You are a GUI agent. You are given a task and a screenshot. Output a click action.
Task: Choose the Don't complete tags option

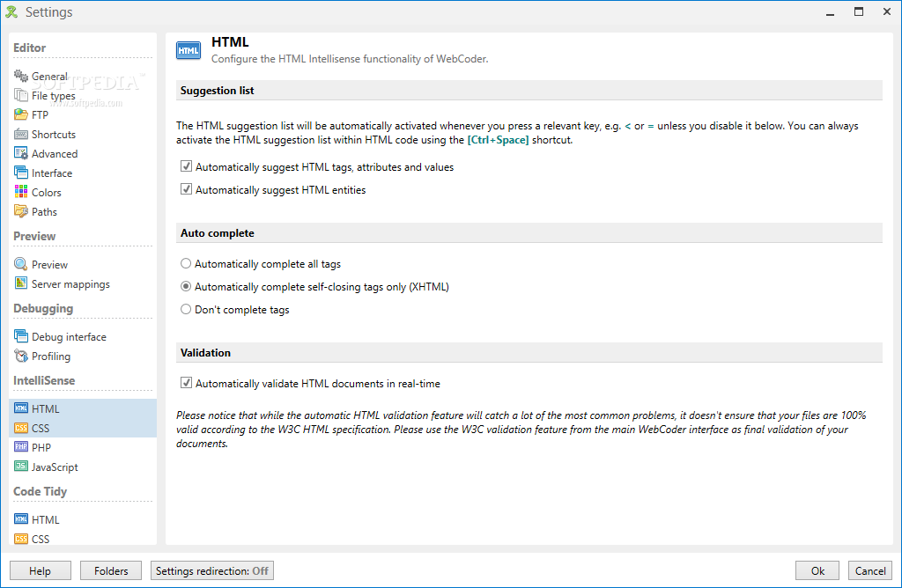tap(186, 310)
